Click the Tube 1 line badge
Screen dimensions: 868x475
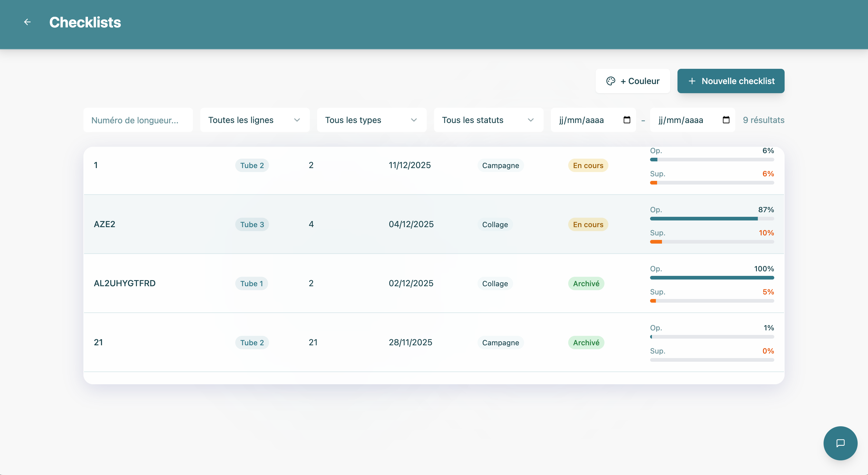[x=251, y=283]
